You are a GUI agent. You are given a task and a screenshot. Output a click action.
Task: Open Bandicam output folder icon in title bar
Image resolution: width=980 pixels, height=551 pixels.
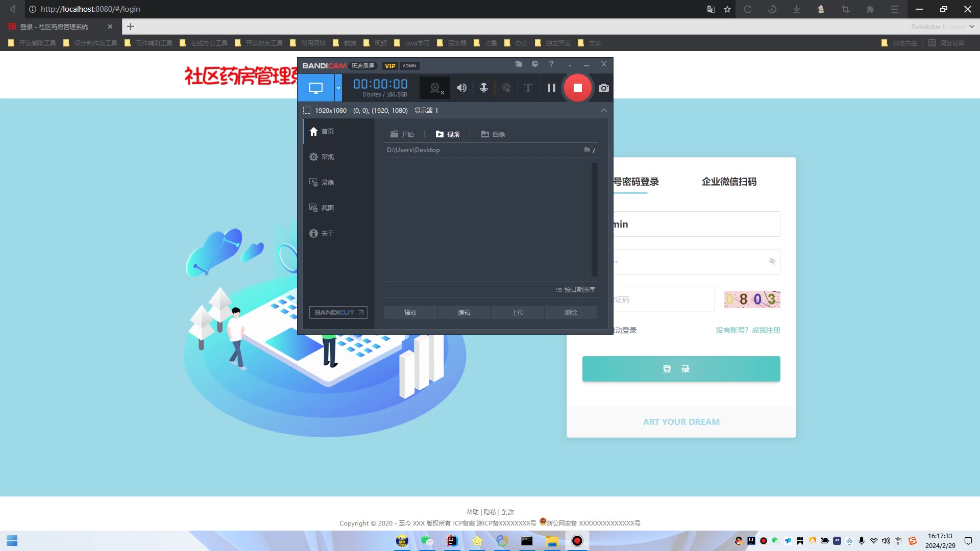point(519,64)
